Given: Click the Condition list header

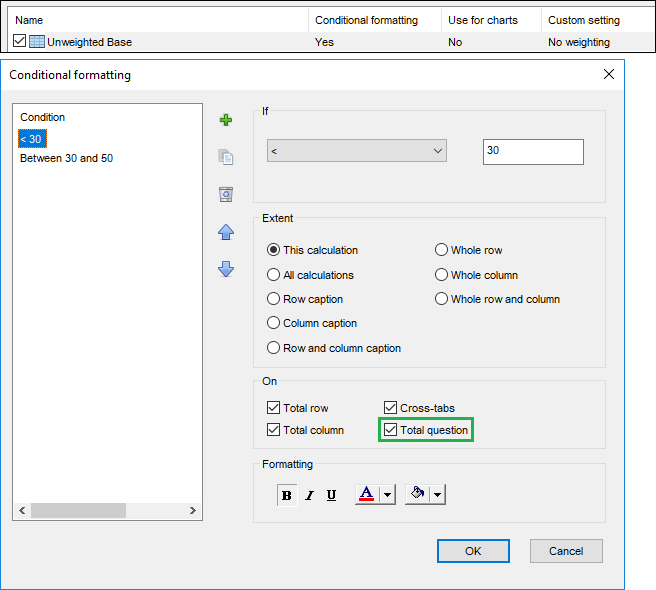Looking at the screenshot, I should [43, 117].
